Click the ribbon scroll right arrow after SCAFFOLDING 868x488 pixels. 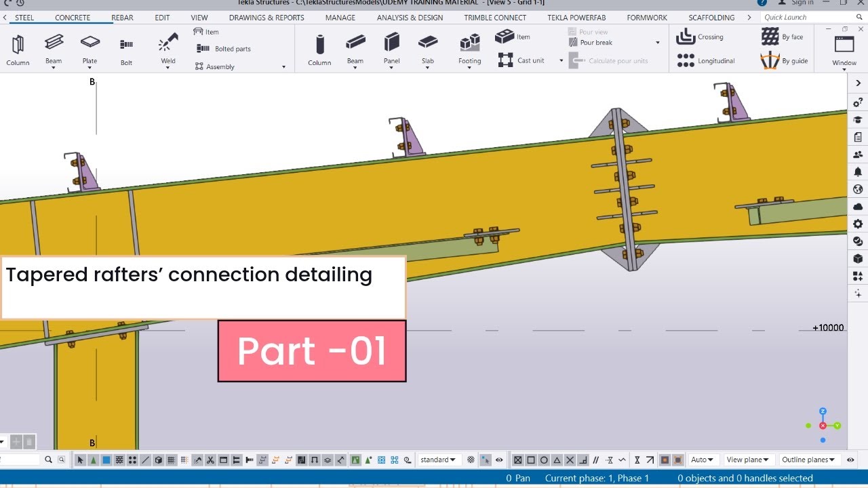coord(749,18)
